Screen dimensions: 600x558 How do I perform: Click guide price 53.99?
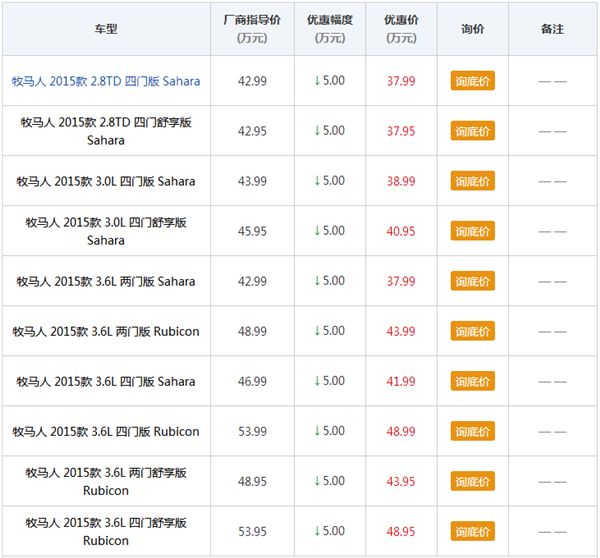252,432
